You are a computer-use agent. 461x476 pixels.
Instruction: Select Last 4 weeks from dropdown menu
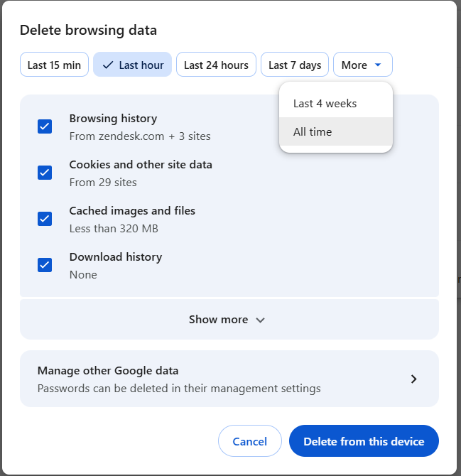[325, 103]
